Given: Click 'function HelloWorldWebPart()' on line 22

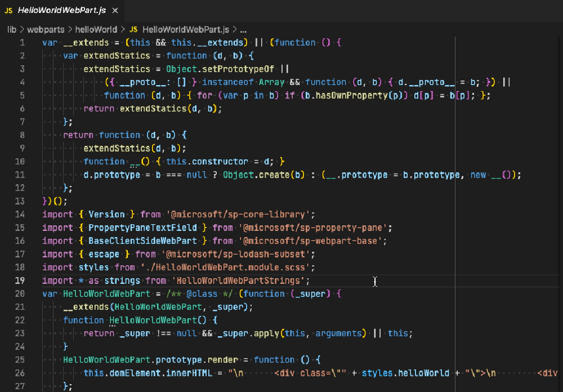Looking at the screenshot, I should coord(135,320).
